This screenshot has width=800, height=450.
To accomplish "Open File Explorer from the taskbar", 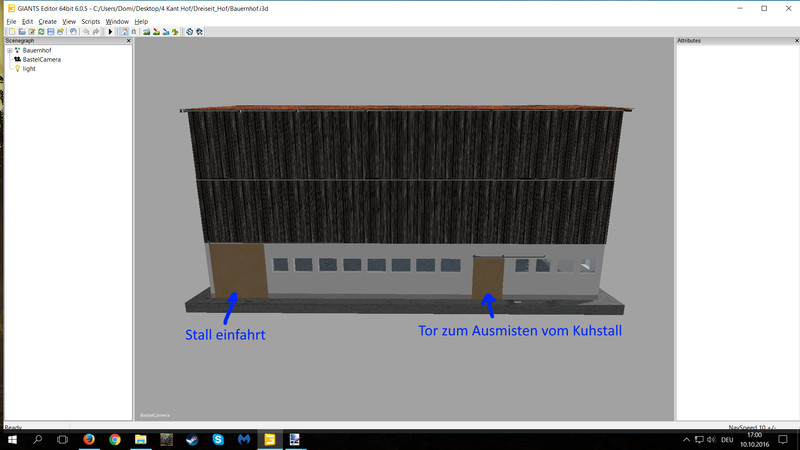I will pyautogui.click(x=141, y=439).
